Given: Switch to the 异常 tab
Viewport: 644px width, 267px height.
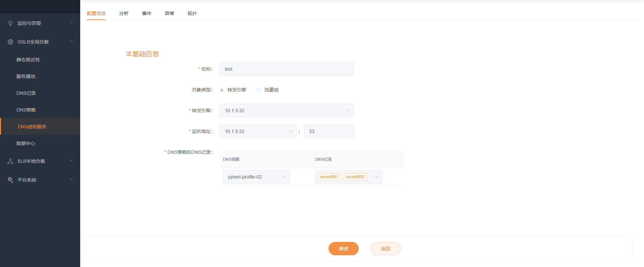Looking at the screenshot, I should coord(169,13).
